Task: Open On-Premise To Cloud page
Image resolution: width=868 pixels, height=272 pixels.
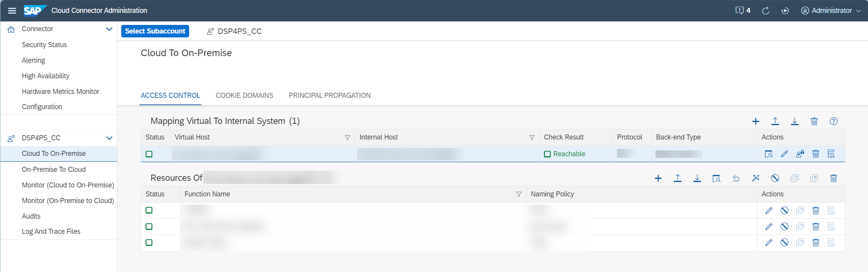Action: 54,170
